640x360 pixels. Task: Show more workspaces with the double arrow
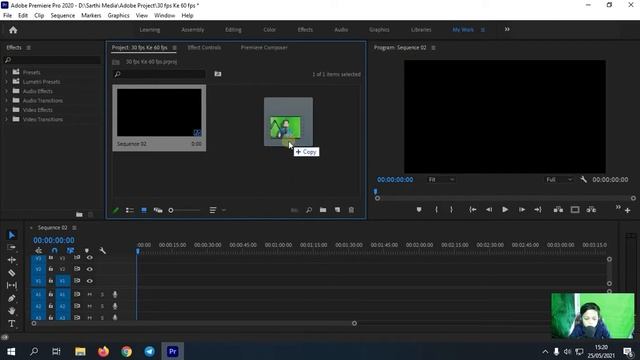(x=507, y=29)
